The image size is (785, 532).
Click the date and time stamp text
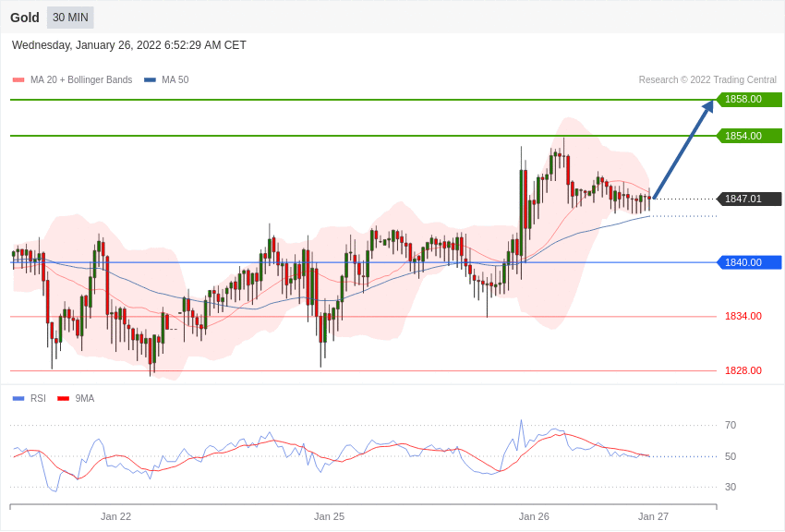tap(128, 45)
